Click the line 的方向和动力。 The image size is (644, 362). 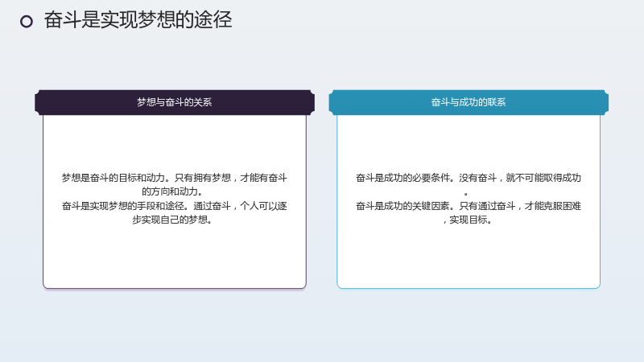point(172,191)
